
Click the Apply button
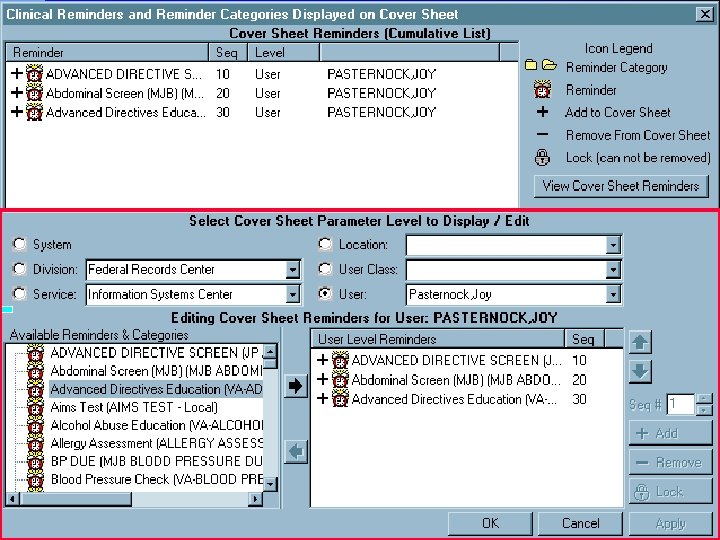click(670, 523)
